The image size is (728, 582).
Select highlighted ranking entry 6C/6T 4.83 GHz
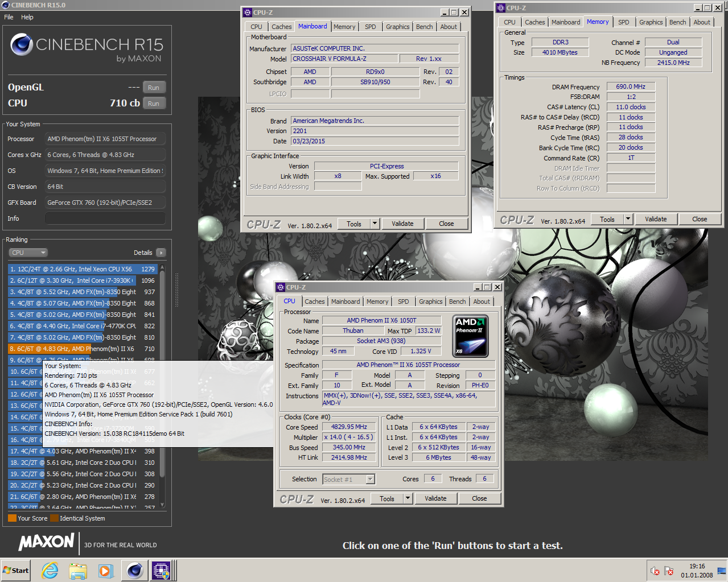tap(83, 349)
